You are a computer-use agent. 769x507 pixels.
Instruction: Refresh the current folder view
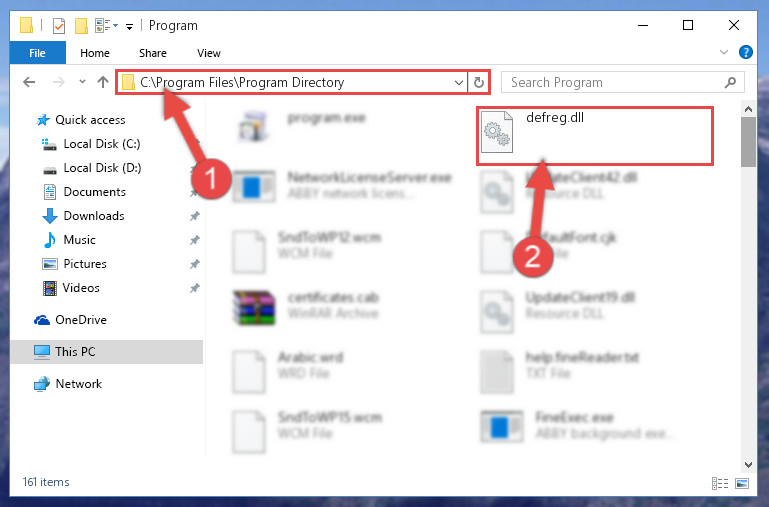coord(479,82)
